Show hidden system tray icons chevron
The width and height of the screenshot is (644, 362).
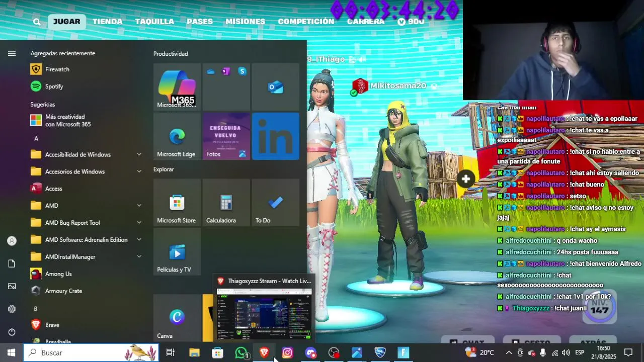[509, 353]
